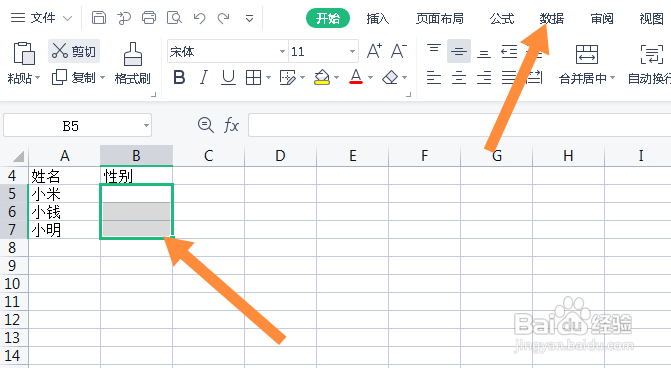671x368 pixels.
Task: Click the zoom magnifier beside fx
Action: click(x=206, y=125)
